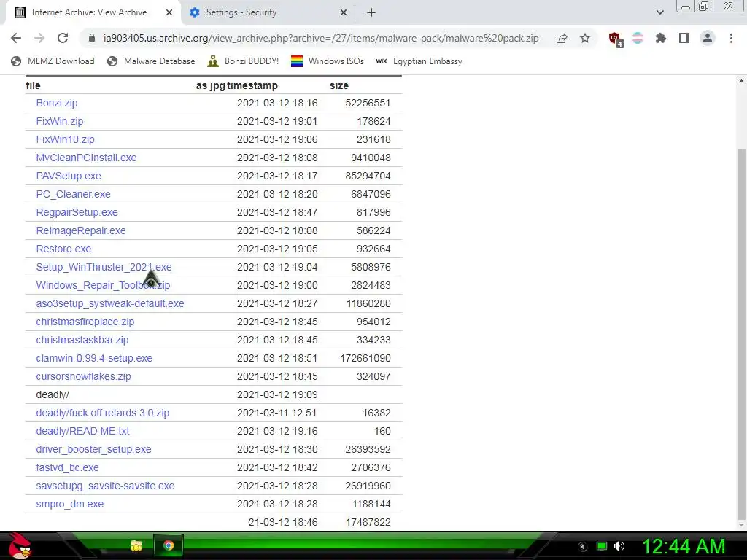
Task: Share this page icon in address bar
Action: pos(562,38)
